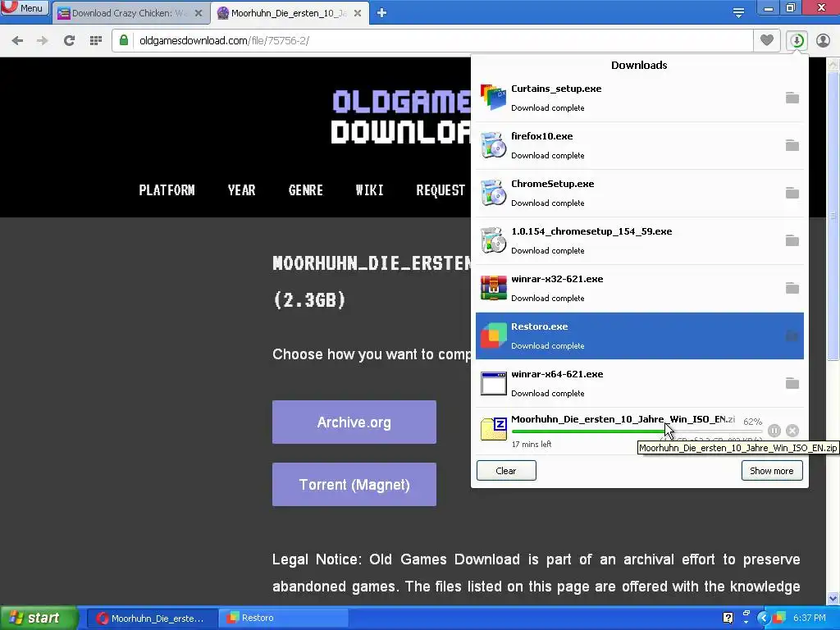Download via Archive.org button
Image resolution: width=840 pixels, height=630 pixels.
coord(354,422)
